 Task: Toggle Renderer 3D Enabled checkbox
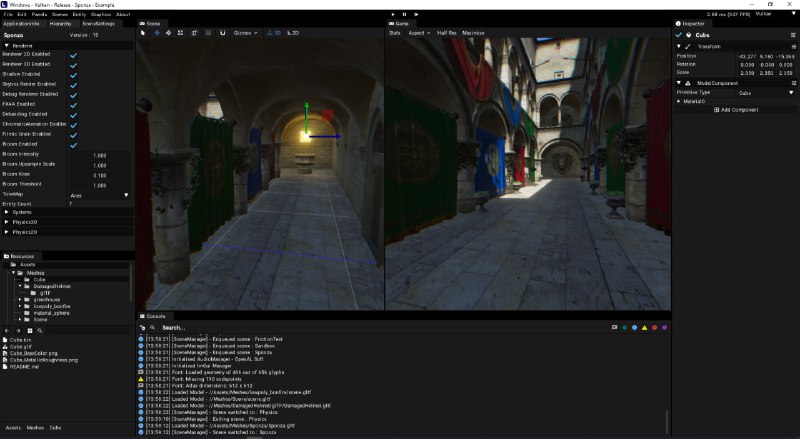click(x=73, y=65)
